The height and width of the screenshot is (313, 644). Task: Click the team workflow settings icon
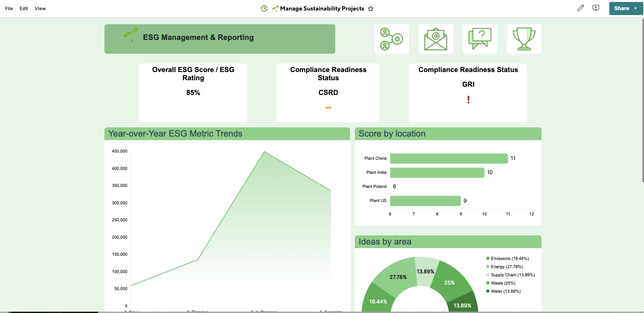391,39
